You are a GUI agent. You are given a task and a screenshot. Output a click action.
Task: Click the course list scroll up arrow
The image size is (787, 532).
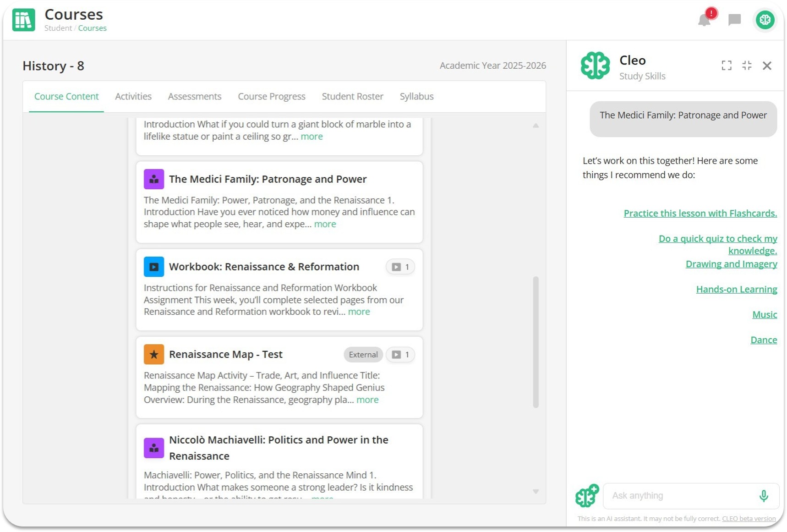pos(536,126)
